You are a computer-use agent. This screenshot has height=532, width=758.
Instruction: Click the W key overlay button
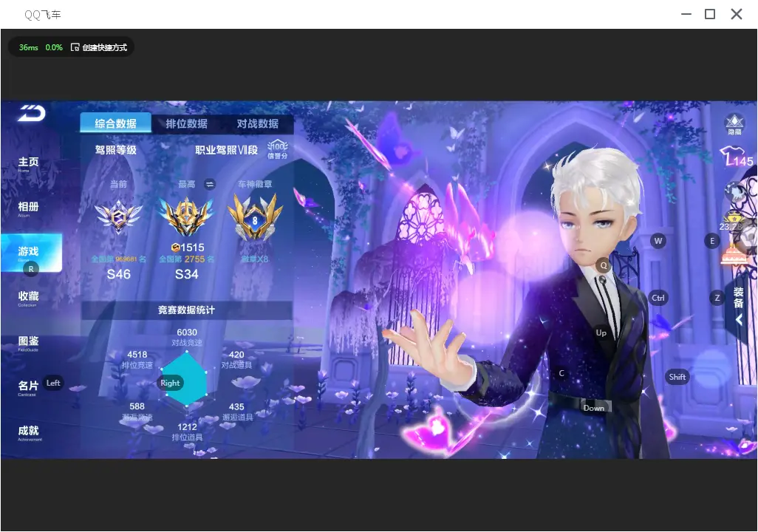(x=658, y=241)
